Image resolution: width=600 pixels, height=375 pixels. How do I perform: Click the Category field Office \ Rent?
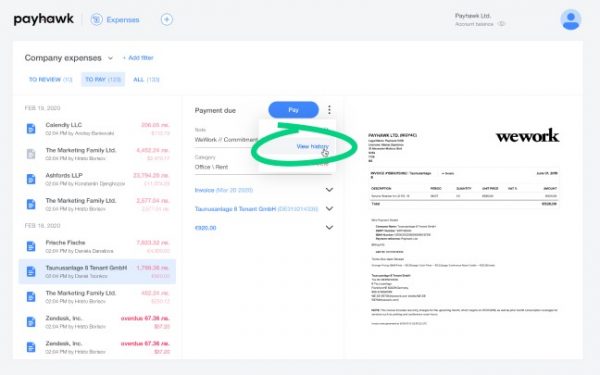pos(211,167)
